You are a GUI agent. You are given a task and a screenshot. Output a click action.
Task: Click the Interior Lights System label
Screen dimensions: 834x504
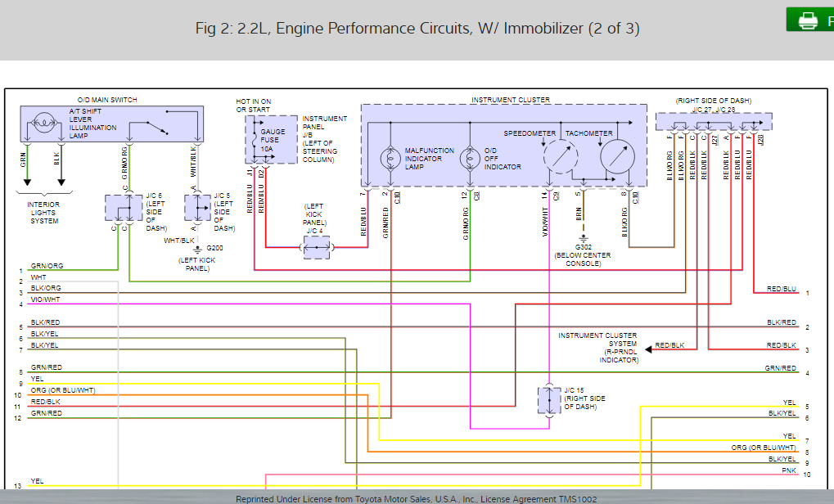coord(43,210)
